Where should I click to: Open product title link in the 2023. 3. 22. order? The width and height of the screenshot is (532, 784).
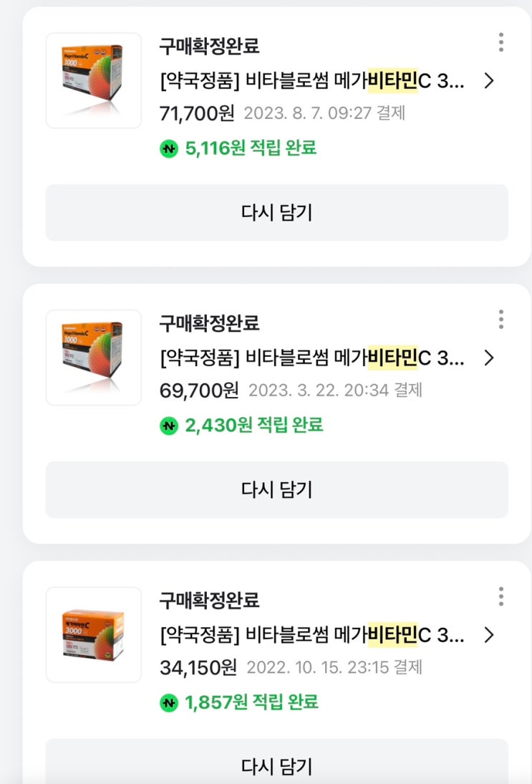coord(312,358)
